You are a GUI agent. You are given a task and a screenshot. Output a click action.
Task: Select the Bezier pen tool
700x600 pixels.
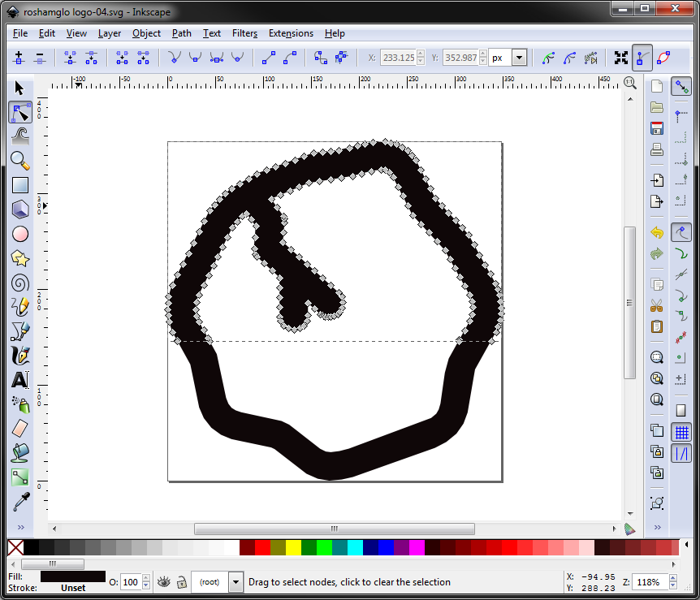pyautogui.click(x=20, y=332)
